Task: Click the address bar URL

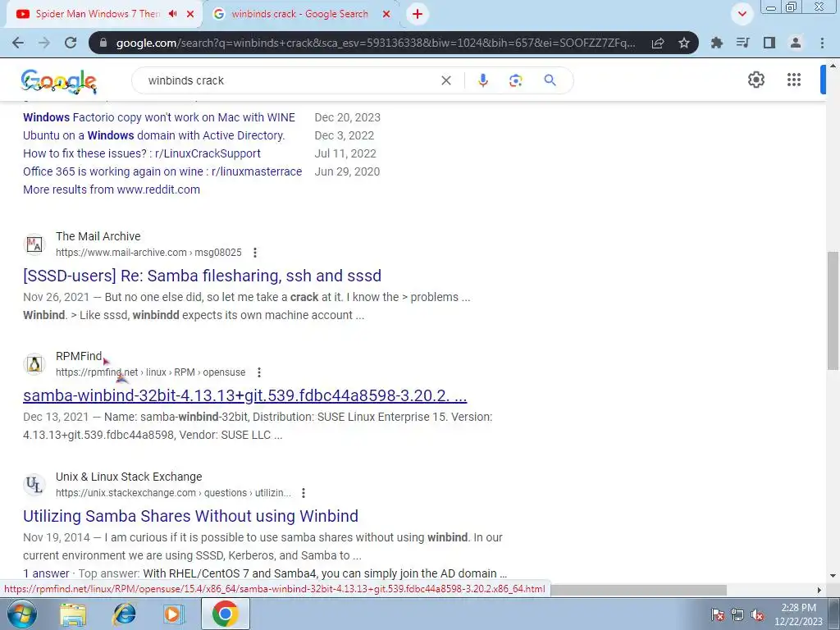Action: click(x=375, y=43)
